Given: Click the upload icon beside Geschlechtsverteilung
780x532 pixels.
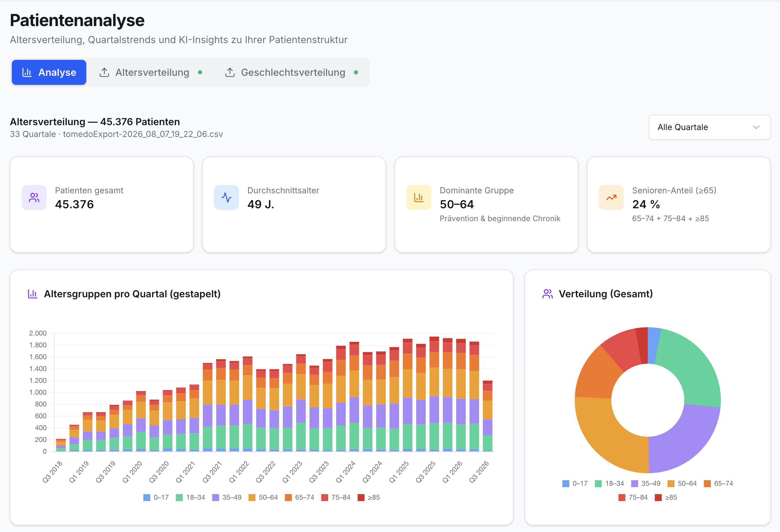Looking at the screenshot, I should (x=230, y=72).
